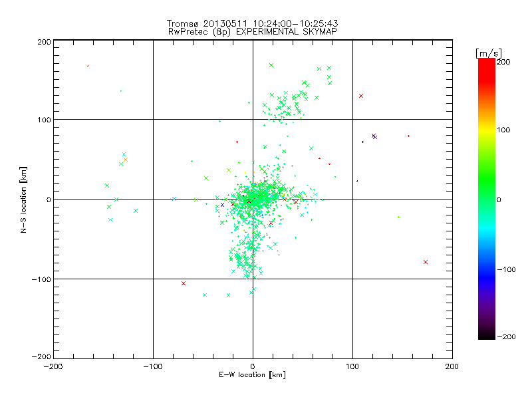Click the red dot in the upper-left corner
The image size is (532, 399).
pos(88,66)
